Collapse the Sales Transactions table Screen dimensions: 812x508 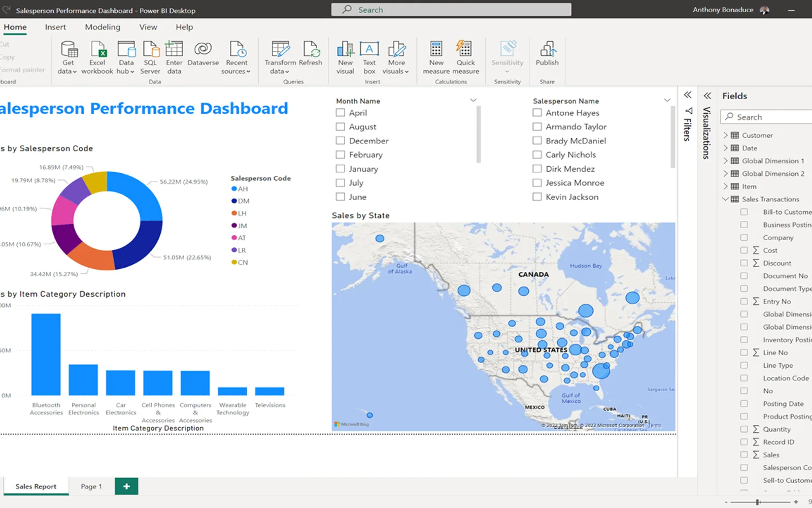[725, 199]
